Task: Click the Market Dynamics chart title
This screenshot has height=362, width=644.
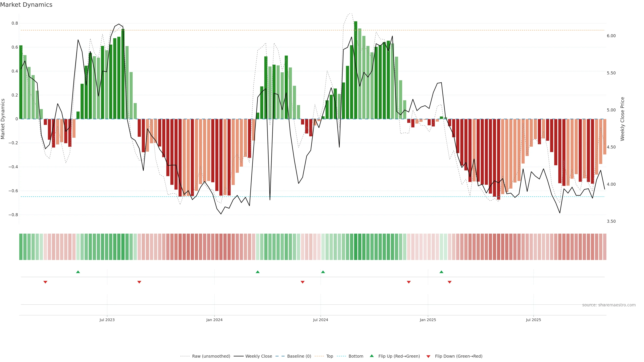Action: click(26, 5)
